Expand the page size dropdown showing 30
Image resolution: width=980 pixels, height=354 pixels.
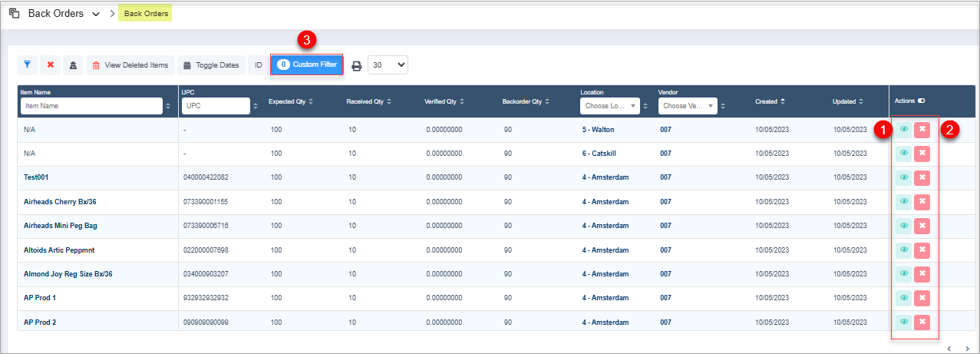click(388, 65)
